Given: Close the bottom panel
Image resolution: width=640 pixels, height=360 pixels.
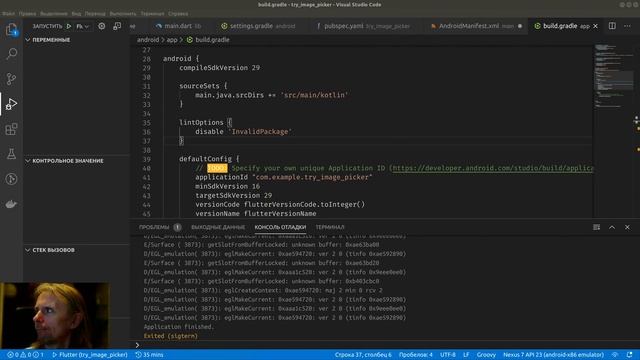Looking at the screenshot, I should click(x=627, y=227).
